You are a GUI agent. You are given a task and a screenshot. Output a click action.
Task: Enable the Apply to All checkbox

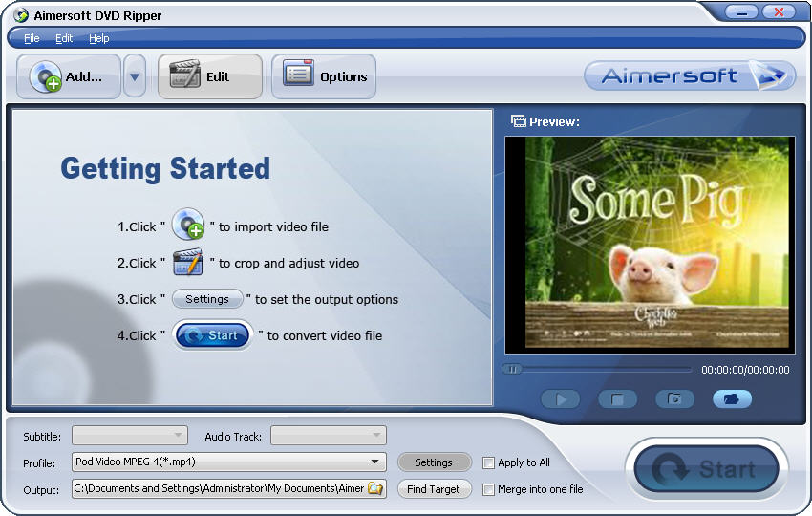tap(488, 462)
